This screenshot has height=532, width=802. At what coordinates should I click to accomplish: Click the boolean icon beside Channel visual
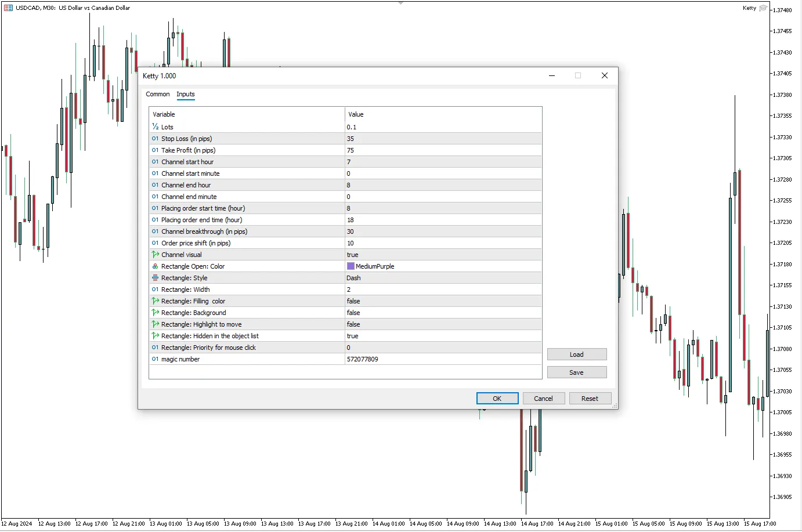click(155, 255)
